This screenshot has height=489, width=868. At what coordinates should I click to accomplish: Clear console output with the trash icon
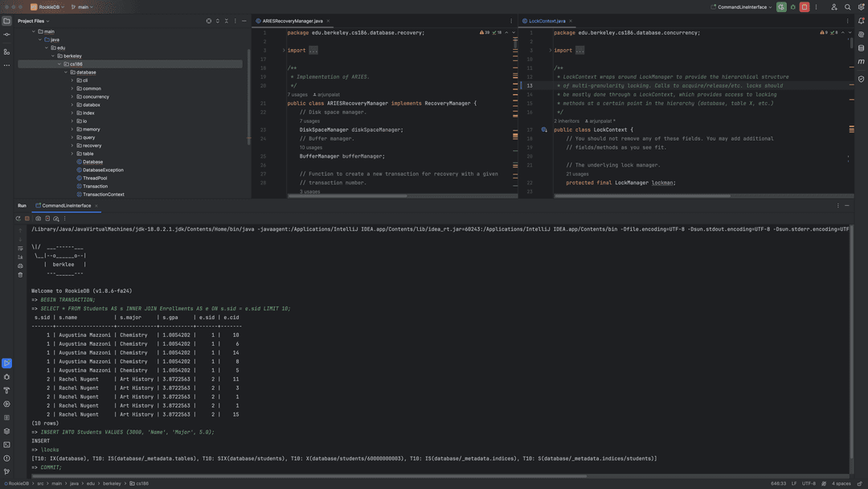20,275
